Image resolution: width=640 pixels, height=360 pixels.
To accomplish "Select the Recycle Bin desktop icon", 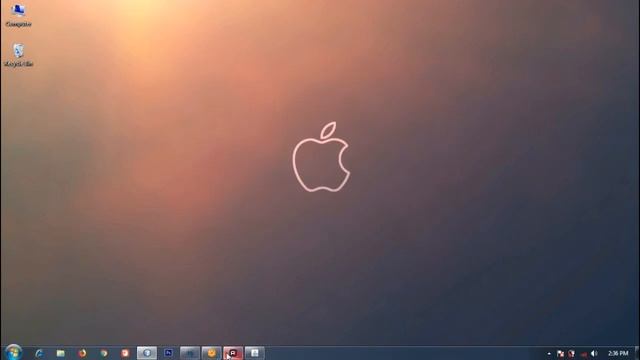I will click(x=18, y=55).
